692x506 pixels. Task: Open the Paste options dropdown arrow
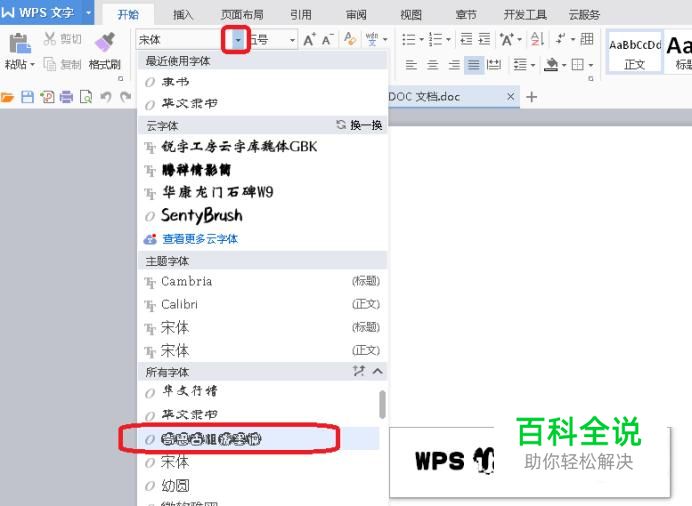pyautogui.click(x=32, y=65)
